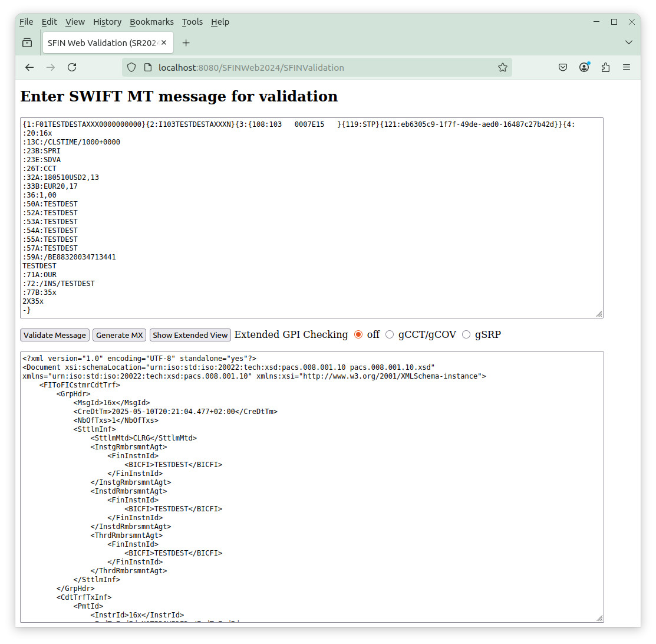Image resolution: width=656 pixels, height=644 pixels.
Task: Expand the list all tabs chevron
Action: point(628,42)
